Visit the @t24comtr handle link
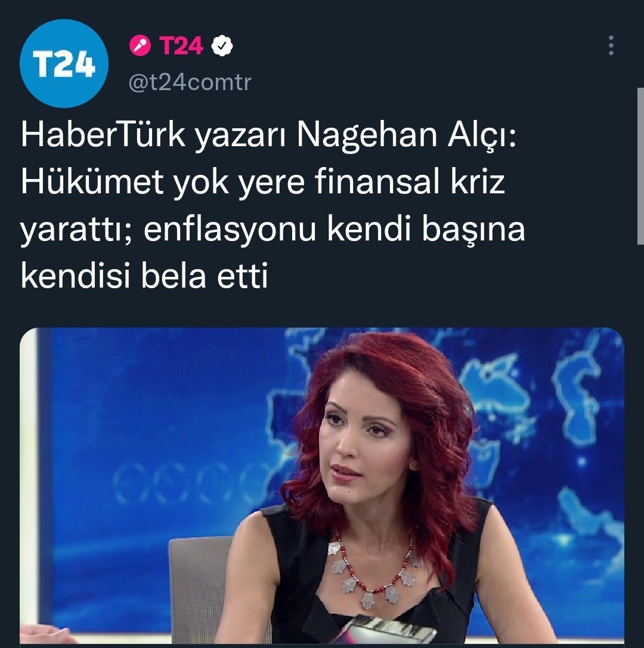644x648 pixels. pyautogui.click(x=190, y=82)
